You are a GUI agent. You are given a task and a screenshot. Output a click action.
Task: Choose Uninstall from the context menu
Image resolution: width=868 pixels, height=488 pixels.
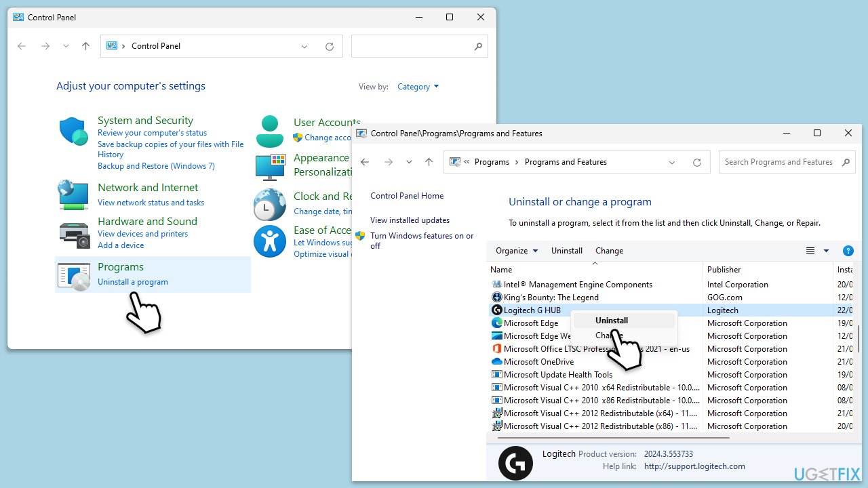tap(612, 321)
